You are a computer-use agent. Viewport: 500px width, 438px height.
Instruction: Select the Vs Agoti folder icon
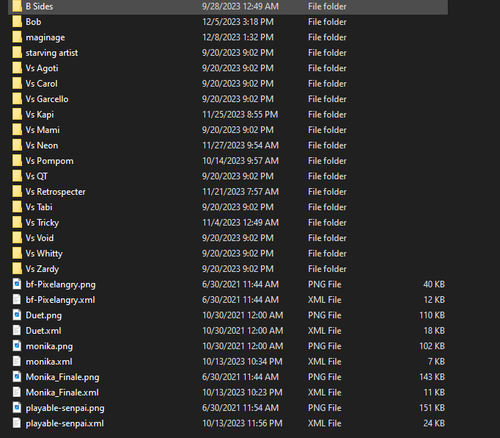point(17,68)
